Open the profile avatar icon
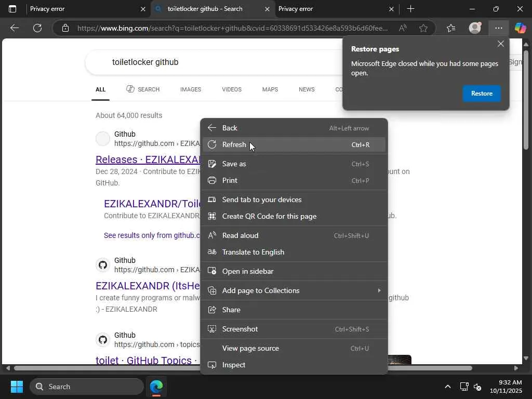This screenshot has height=399, width=532. (x=475, y=28)
